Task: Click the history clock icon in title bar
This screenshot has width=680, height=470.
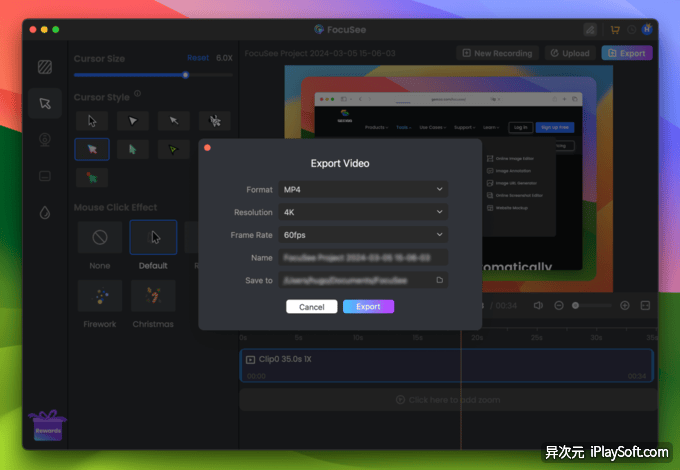Action: pyautogui.click(x=632, y=29)
